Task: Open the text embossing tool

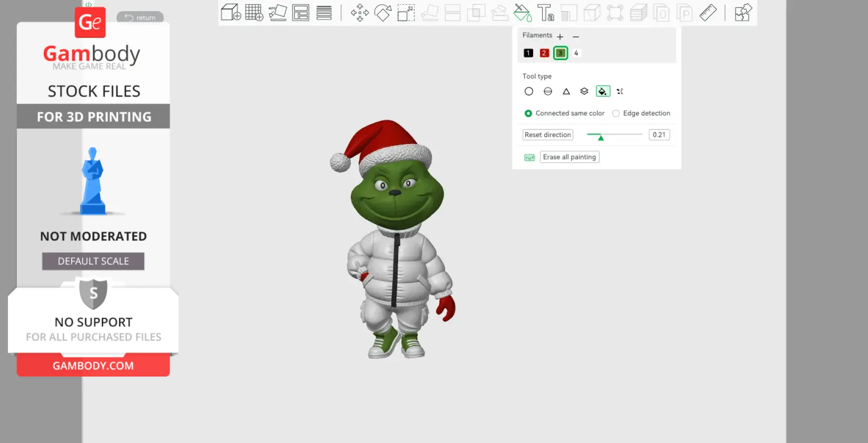Action: [x=546, y=13]
